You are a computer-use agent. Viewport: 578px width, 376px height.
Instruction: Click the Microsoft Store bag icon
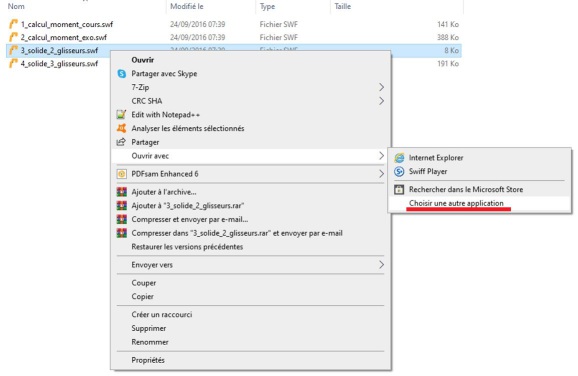(399, 189)
